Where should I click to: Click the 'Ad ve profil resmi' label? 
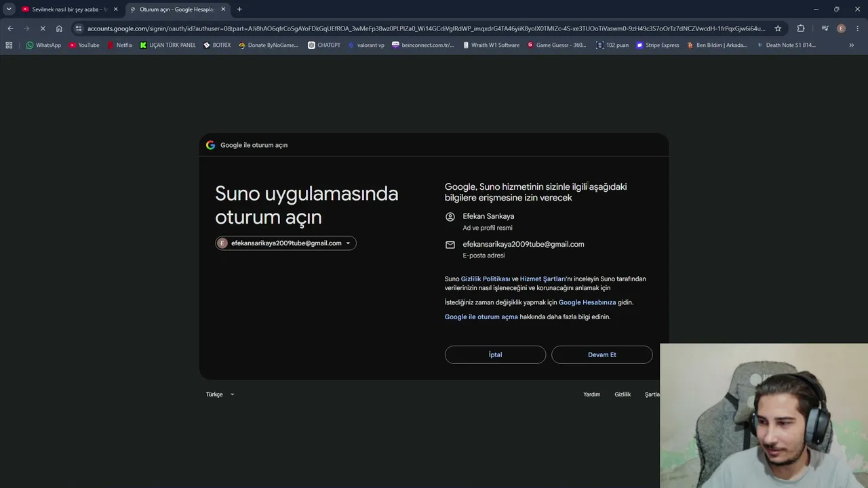pyautogui.click(x=488, y=228)
